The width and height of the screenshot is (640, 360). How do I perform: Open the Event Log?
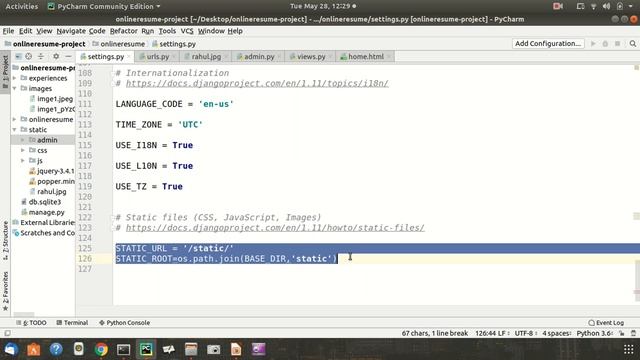pos(606,323)
